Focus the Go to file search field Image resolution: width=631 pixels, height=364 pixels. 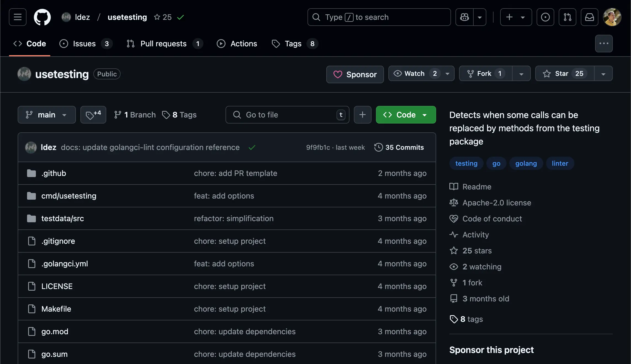coord(287,115)
